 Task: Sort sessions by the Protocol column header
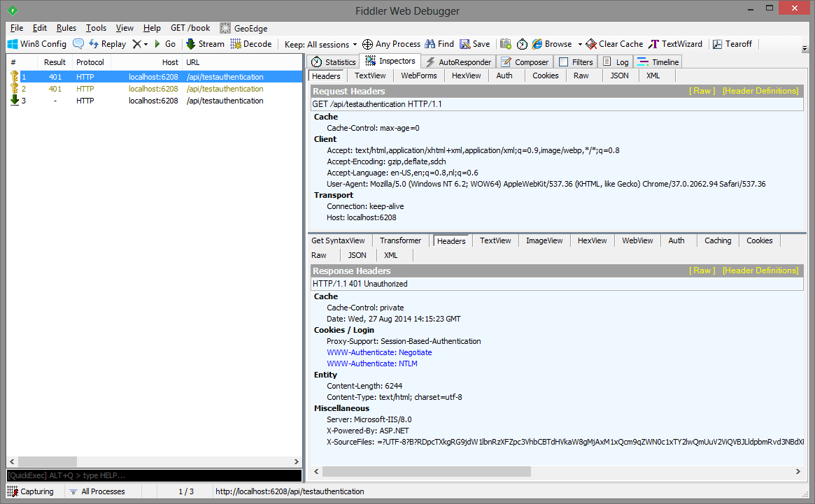click(90, 62)
